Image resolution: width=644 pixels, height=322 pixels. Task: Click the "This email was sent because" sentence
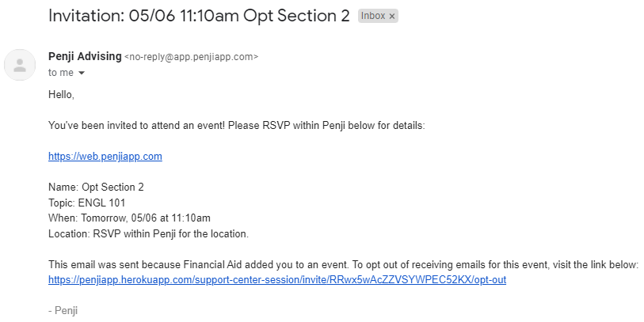pyautogui.click(x=343, y=264)
